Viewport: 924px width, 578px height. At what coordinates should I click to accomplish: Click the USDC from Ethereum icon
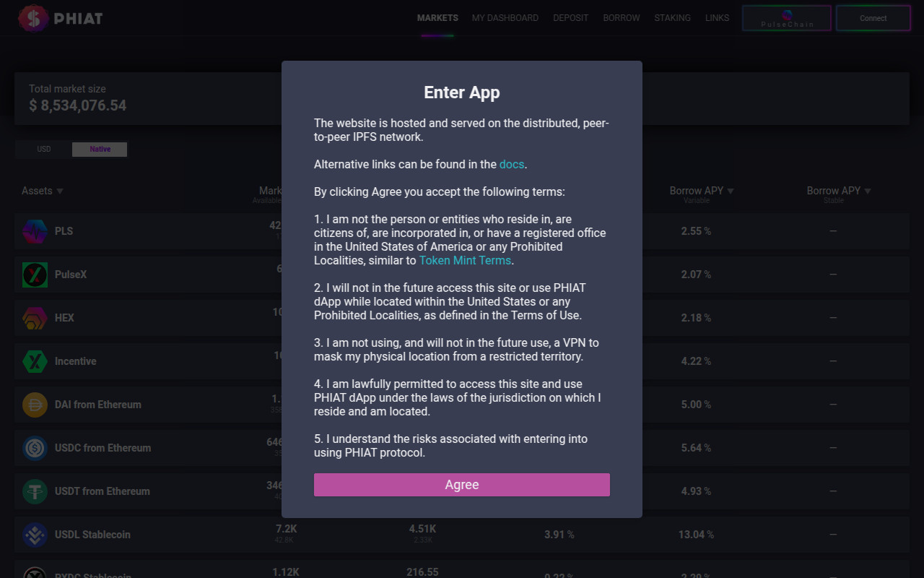[35, 448]
